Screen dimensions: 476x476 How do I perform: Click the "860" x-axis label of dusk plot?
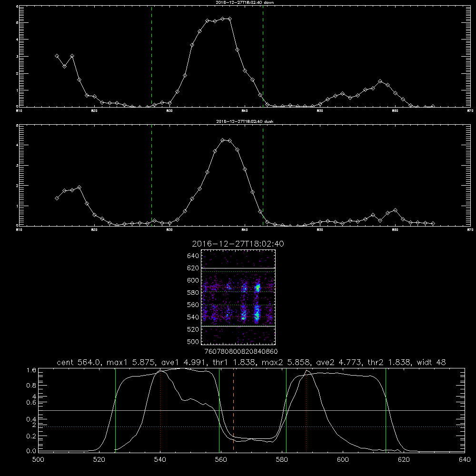pyautogui.click(x=395, y=230)
